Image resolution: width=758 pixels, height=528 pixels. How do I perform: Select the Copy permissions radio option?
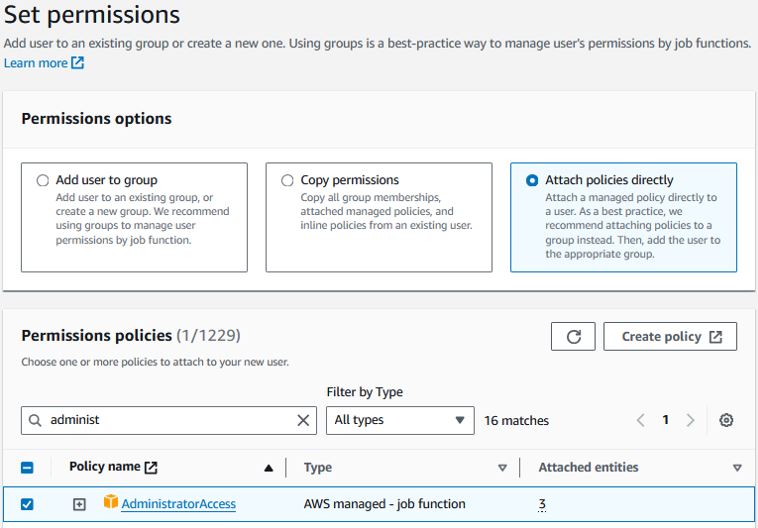(x=287, y=180)
